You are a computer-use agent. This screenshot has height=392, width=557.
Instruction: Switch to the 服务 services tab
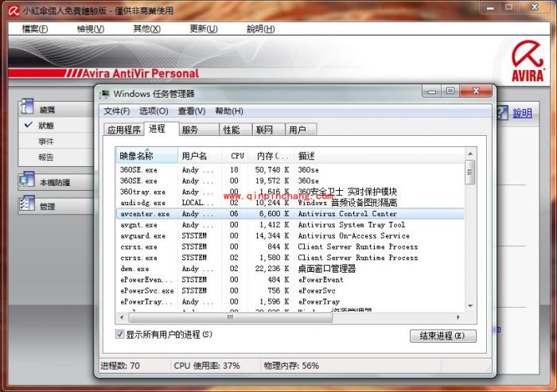[190, 130]
